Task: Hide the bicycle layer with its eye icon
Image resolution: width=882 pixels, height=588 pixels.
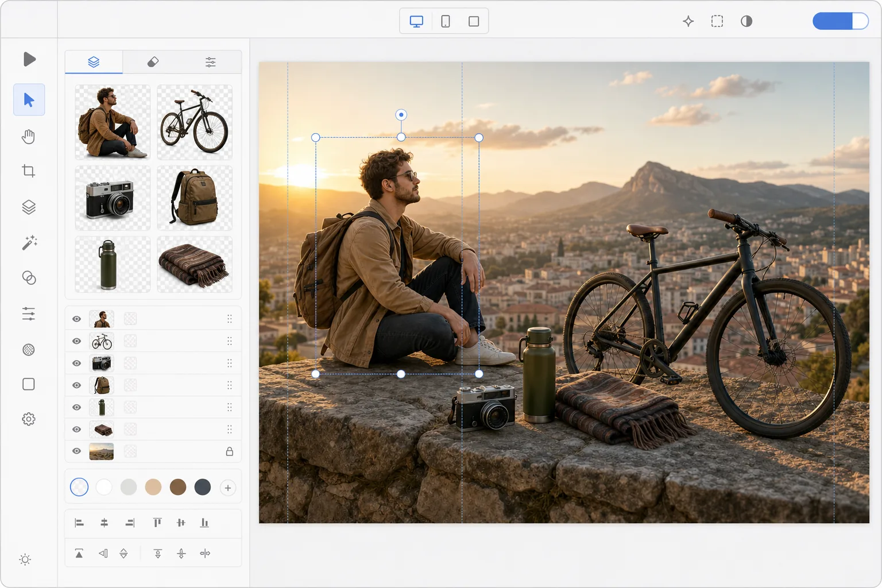Action: [x=76, y=341]
